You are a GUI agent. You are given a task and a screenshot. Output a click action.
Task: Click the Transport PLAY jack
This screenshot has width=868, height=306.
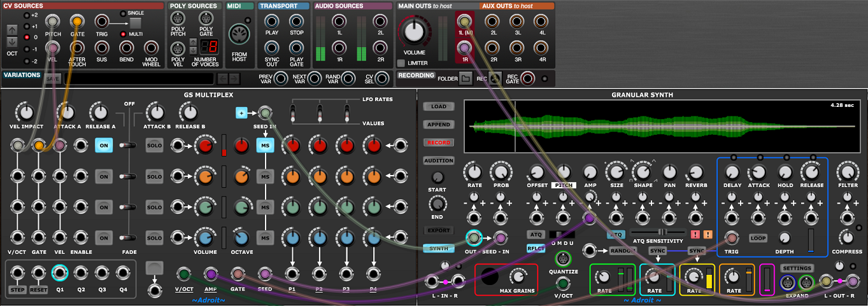(272, 21)
